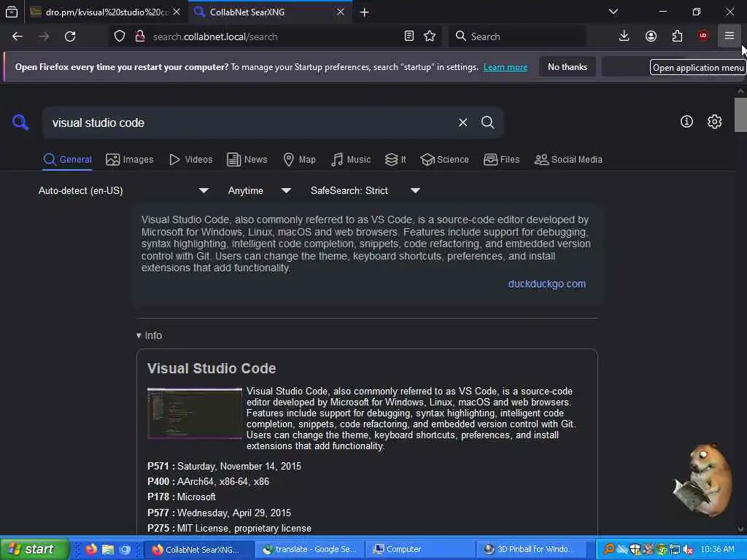Launch Firefox from taskbar quick launch
This screenshot has width=747, height=560.
click(91, 549)
